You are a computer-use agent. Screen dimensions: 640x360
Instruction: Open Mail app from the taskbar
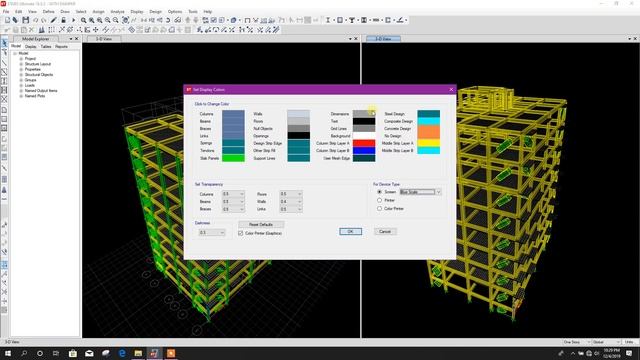pyautogui.click(x=89, y=353)
